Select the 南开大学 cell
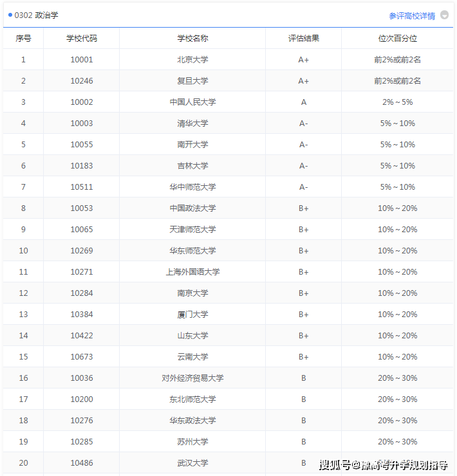 coord(192,145)
